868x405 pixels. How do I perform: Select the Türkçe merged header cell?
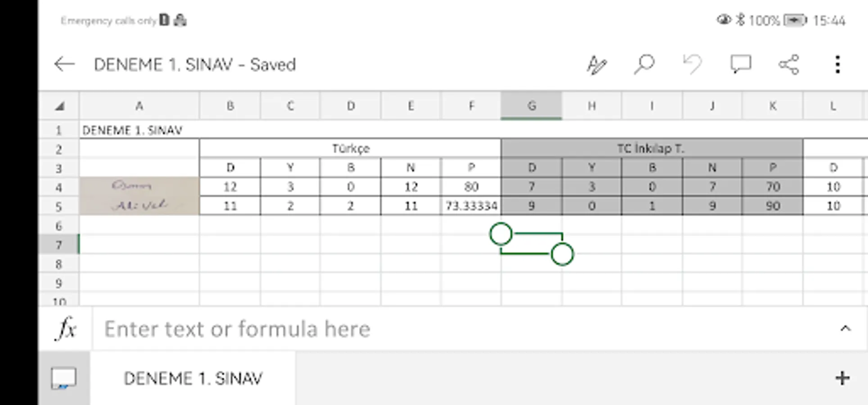pyautogui.click(x=350, y=148)
